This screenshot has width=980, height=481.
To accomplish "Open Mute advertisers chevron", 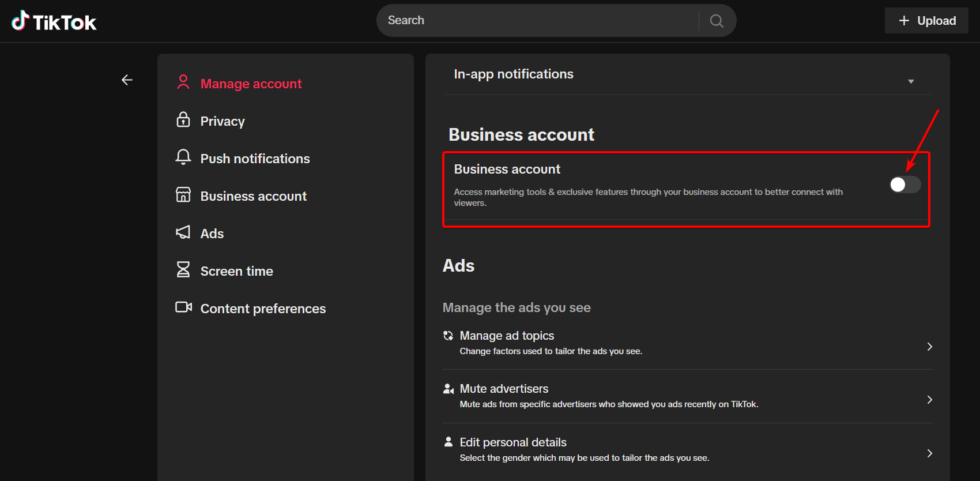I will coord(929,400).
